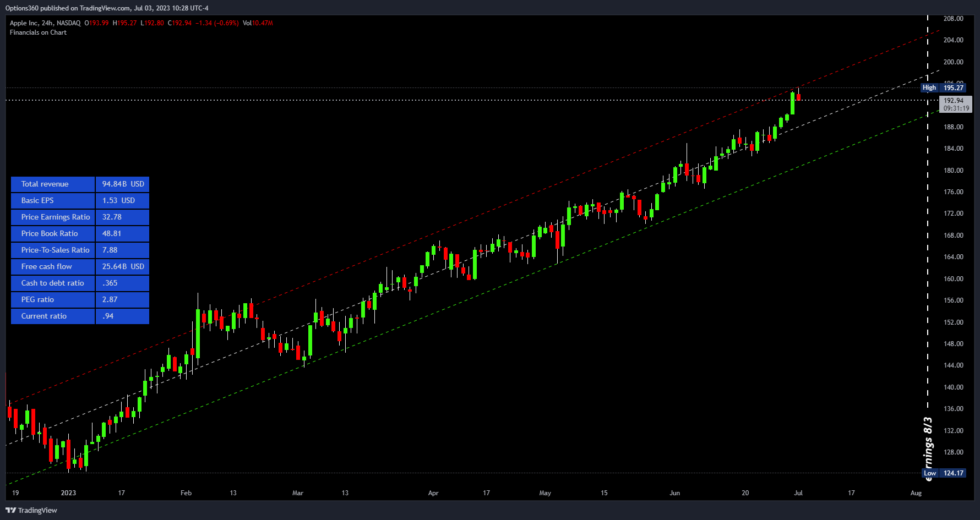Click the Apr date on time axis
The height and width of the screenshot is (520, 980).
pyautogui.click(x=433, y=493)
